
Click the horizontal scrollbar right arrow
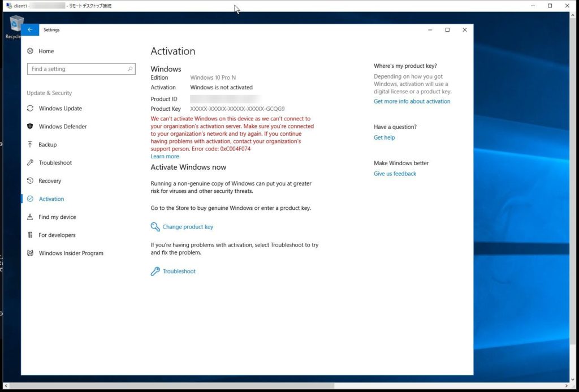pyautogui.click(x=567, y=386)
